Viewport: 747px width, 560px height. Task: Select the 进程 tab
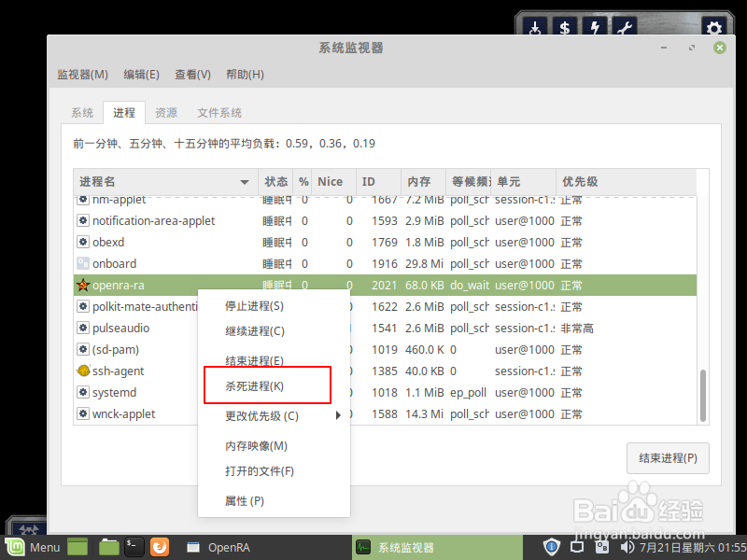124,113
